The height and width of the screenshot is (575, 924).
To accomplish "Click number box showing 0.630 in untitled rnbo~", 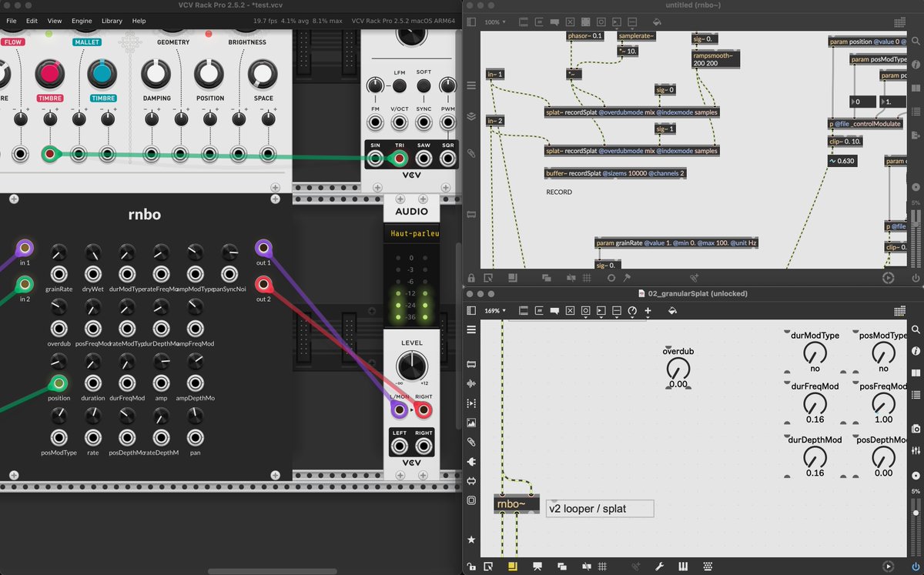I will click(844, 161).
